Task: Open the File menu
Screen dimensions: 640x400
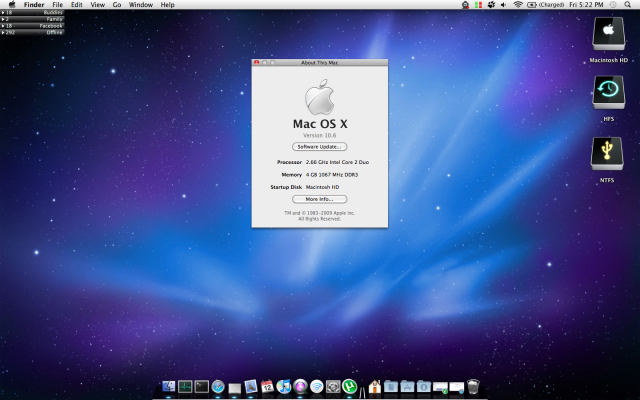Action: tap(58, 4)
